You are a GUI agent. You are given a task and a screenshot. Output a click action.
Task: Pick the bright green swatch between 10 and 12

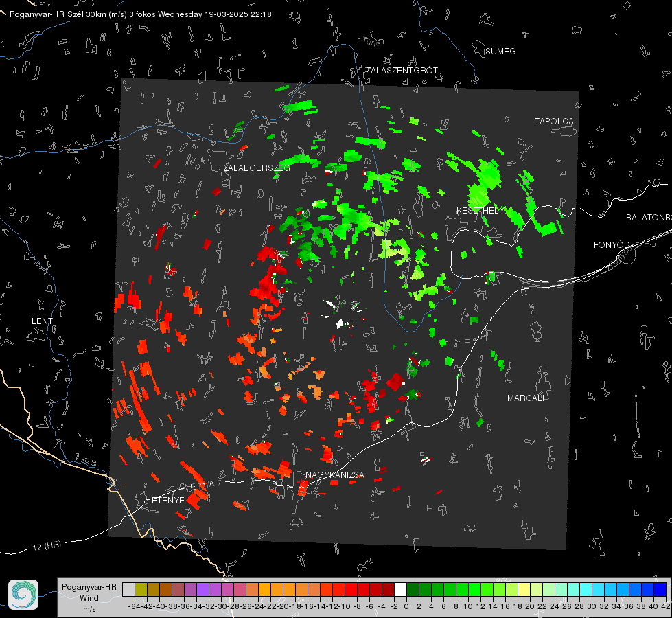(x=475, y=589)
